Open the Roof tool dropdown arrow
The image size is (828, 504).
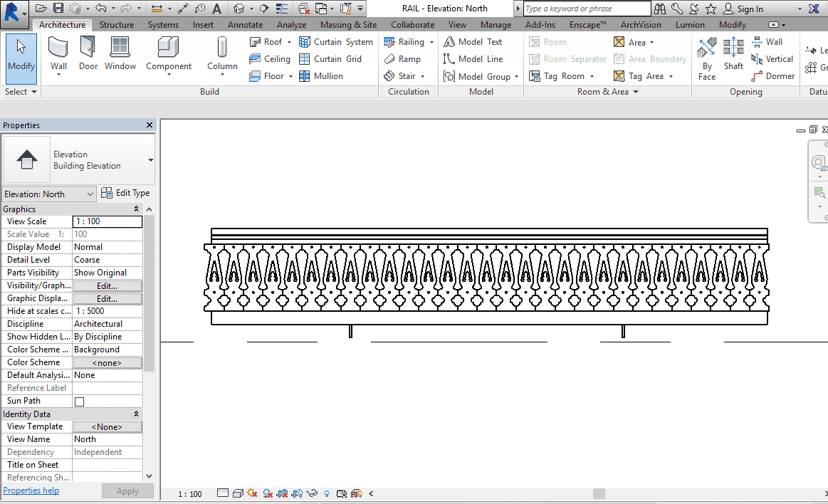point(290,42)
